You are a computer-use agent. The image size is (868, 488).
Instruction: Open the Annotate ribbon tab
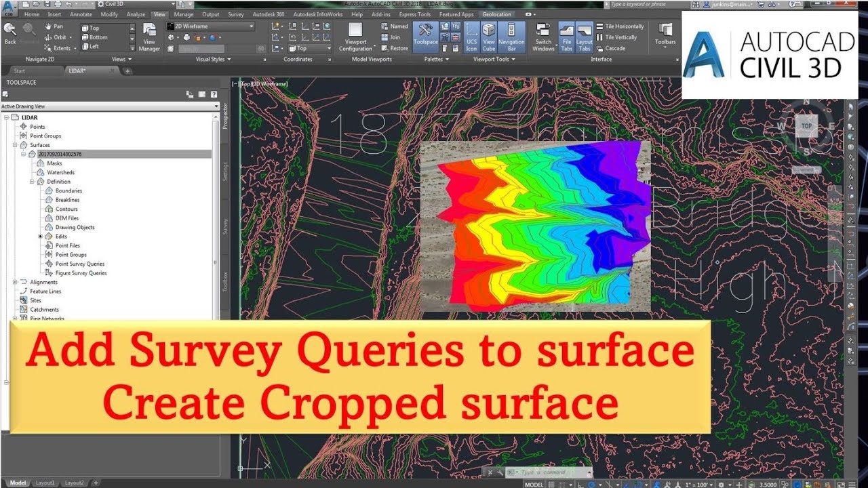81,14
